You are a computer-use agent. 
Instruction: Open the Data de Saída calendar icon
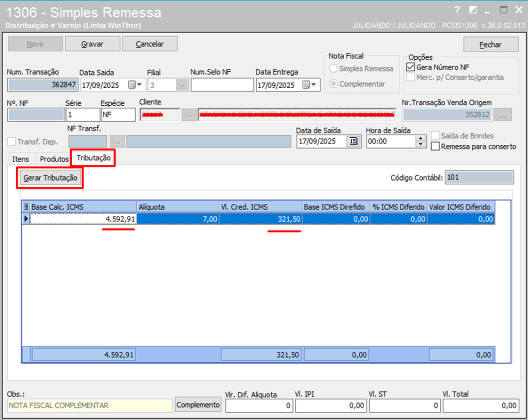coord(353,141)
